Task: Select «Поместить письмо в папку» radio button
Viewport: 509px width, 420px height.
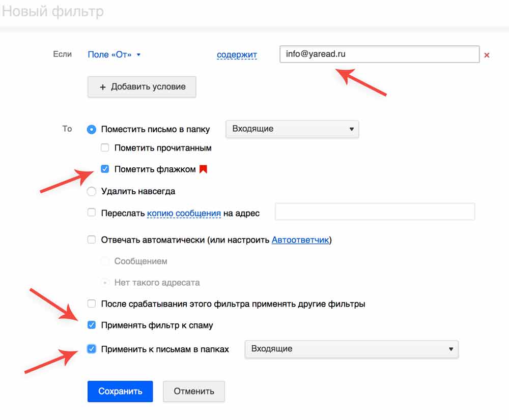Action: pyautogui.click(x=92, y=129)
